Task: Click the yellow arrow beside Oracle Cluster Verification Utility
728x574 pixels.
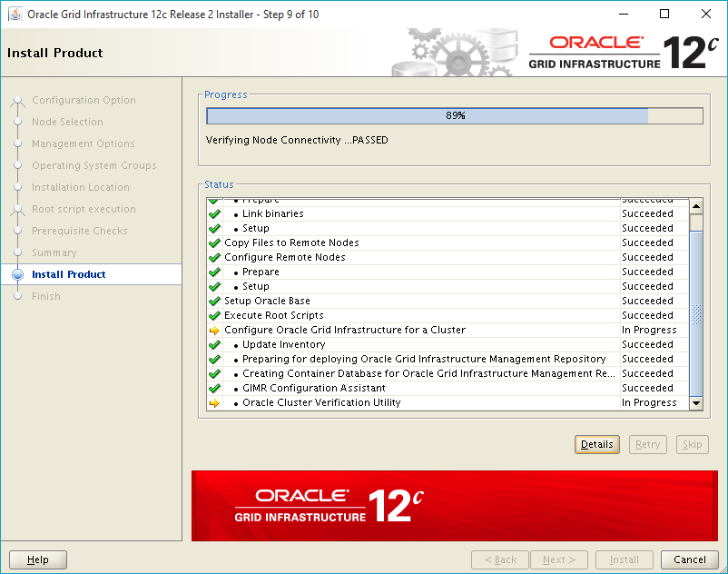Action: [214, 402]
